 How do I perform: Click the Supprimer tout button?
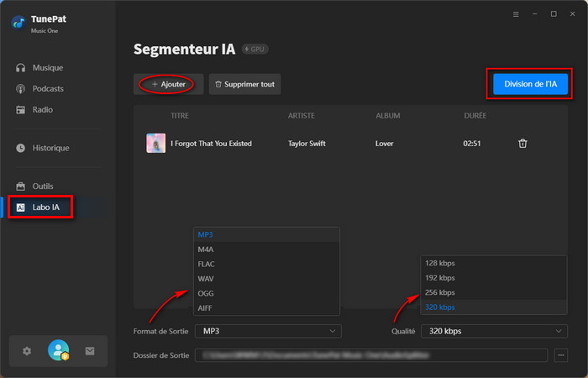[x=245, y=84]
